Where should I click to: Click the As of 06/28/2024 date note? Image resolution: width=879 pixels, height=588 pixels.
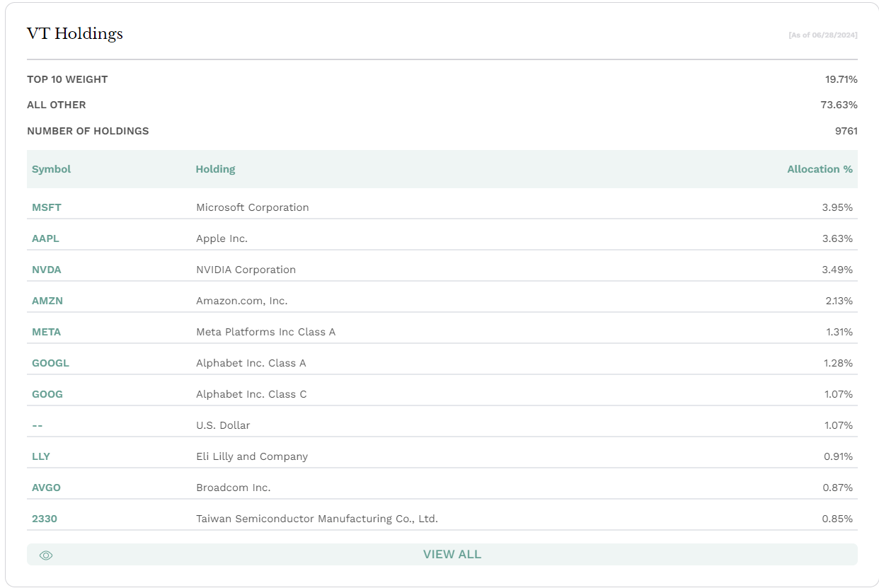click(823, 35)
